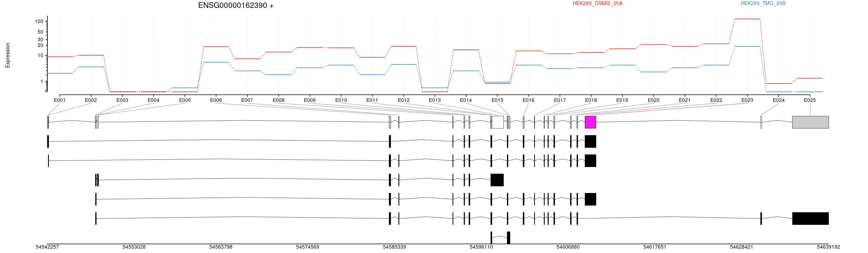The image size is (868, 253).
Task: Click genomic coordinate 54596110
Action: click(x=481, y=247)
